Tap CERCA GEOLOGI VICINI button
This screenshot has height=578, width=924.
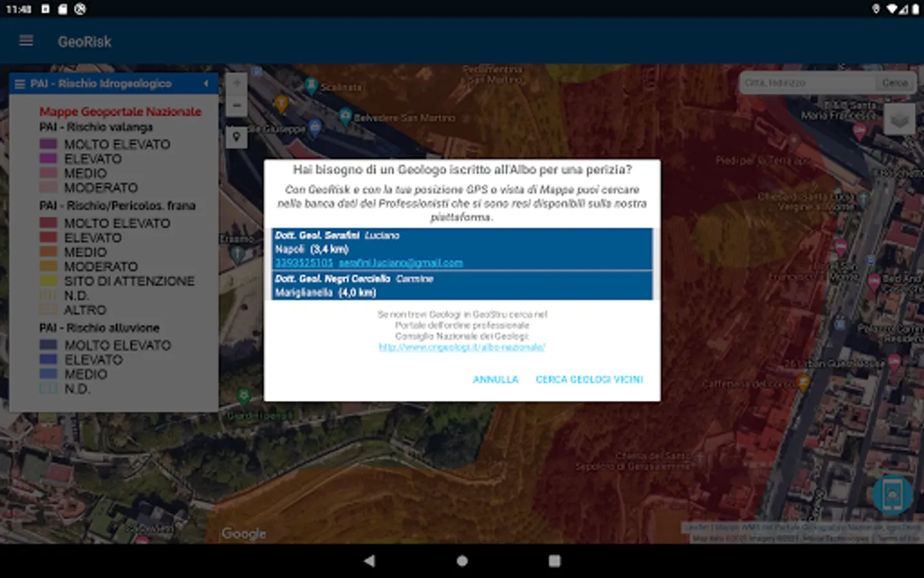click(589, 380)
